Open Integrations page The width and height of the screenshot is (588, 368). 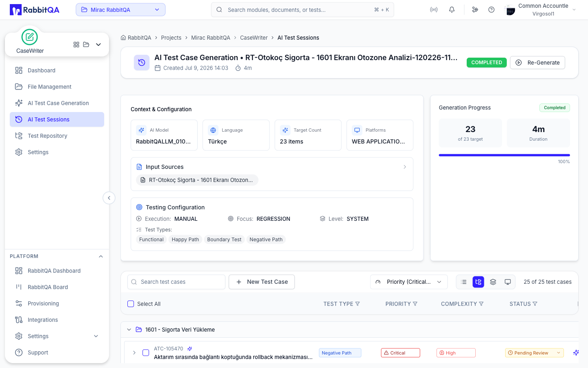point(57,320)
